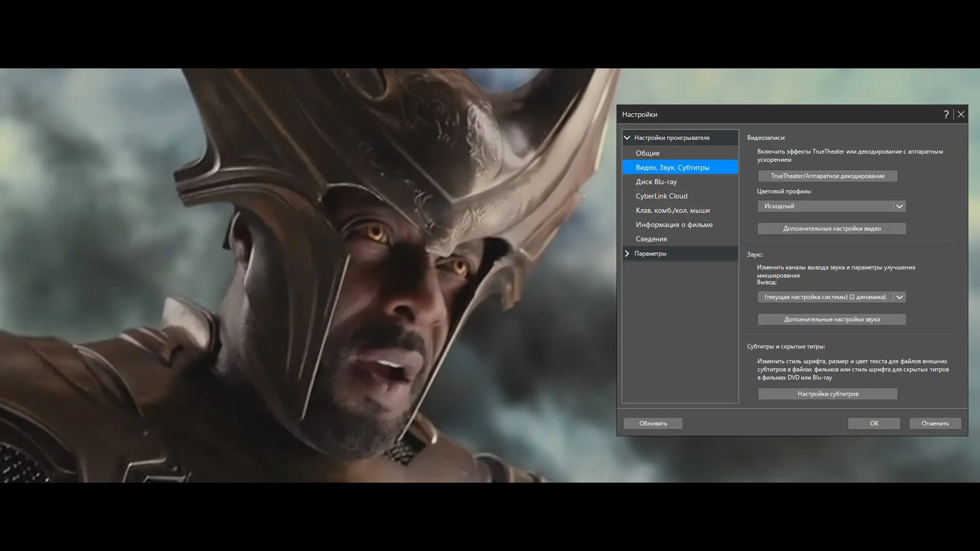Select Информация о фильме item
Screen dimensions: 980x551
[x=674, y=224]
